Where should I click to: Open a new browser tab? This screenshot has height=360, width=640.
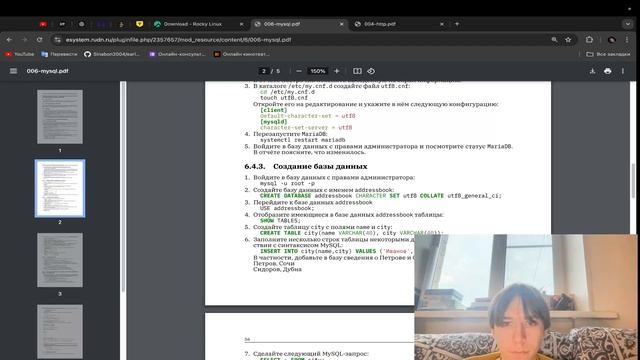pos(457,24)
